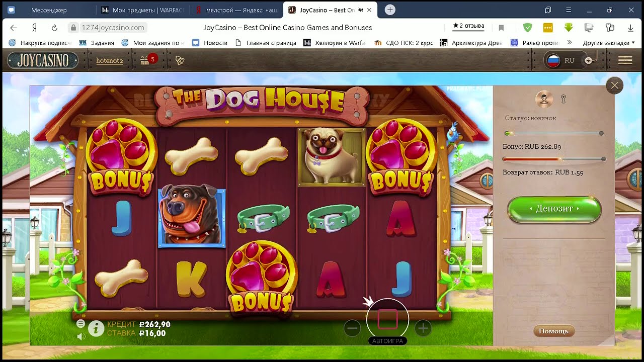
Task: Click the Russian flag language icon
Action: (x=553, y=60)
